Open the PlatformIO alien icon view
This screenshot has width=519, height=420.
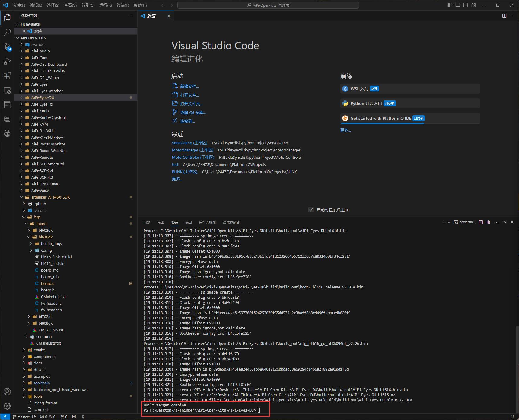tap(7, 134)
